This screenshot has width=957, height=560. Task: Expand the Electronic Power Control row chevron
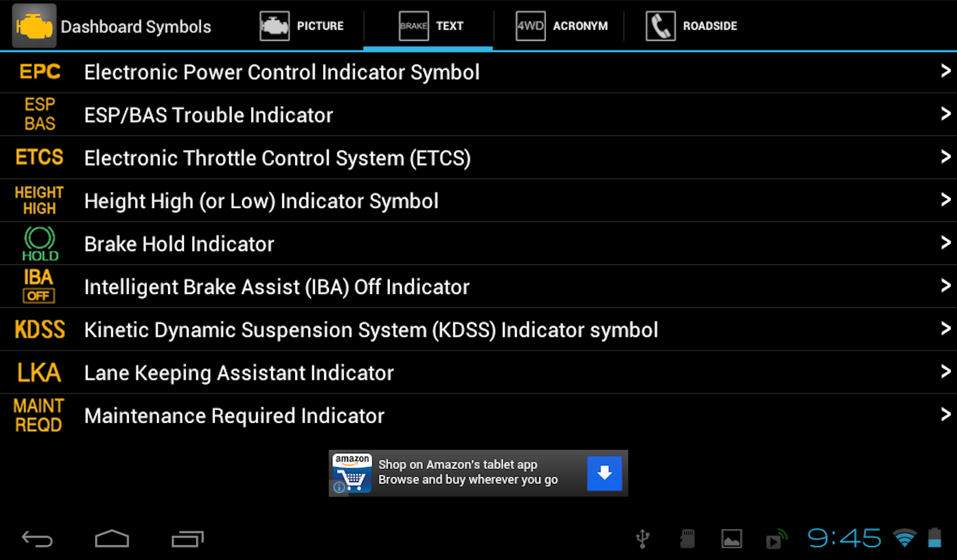coord(945,71)
